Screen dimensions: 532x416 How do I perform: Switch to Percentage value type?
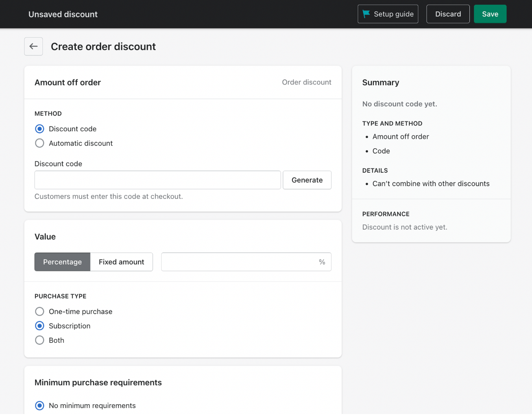click(62, 262)
